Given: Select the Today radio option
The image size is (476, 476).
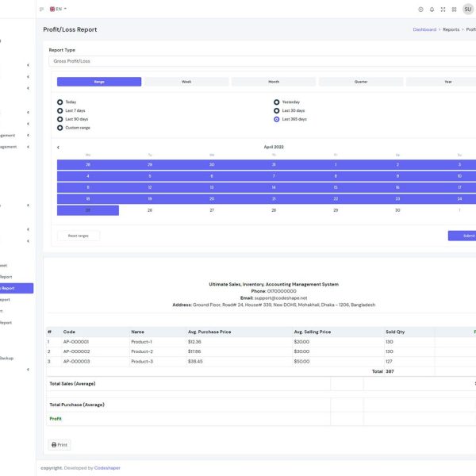Looking at the screenshot, I should 60,102.
